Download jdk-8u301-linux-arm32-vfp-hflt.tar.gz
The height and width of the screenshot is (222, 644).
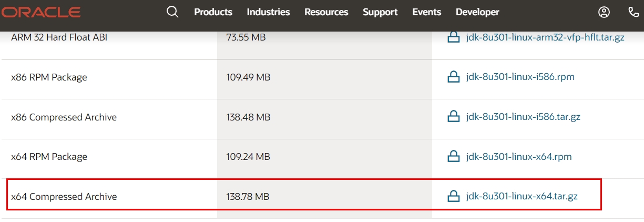click(x=545, y=37)
